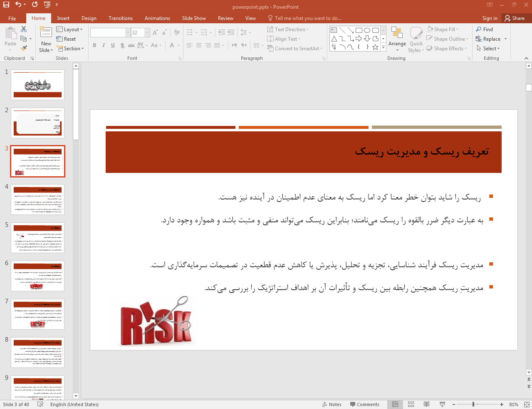532x409 pixels.
Task: Open Reading View from the status bar
Action: [426, 404]
